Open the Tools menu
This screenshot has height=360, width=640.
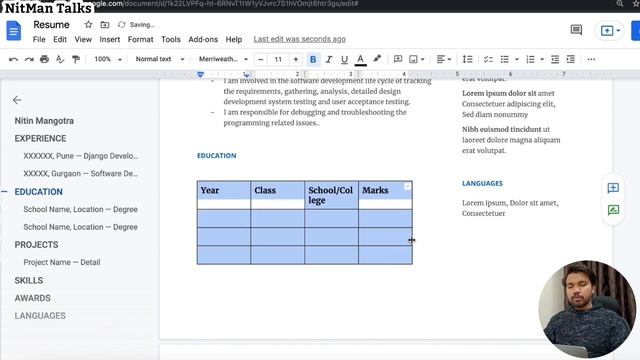click(171, 40)
